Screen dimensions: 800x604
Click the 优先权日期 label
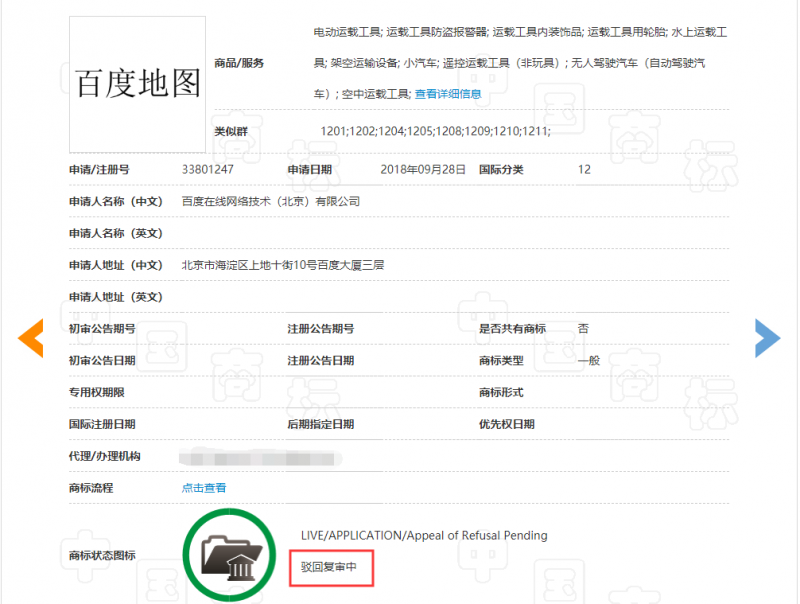click(x=507, y=424)
